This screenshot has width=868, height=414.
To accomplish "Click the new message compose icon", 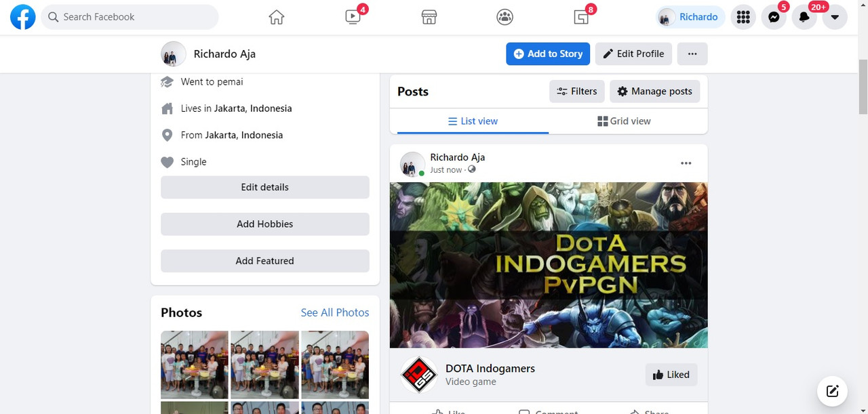I will [832, 391].
